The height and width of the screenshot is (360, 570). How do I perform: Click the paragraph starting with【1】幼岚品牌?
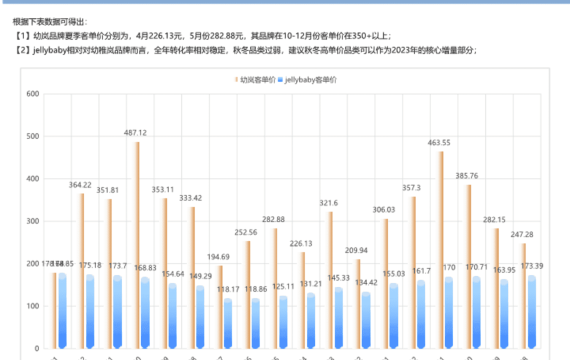tap(202, 36)
